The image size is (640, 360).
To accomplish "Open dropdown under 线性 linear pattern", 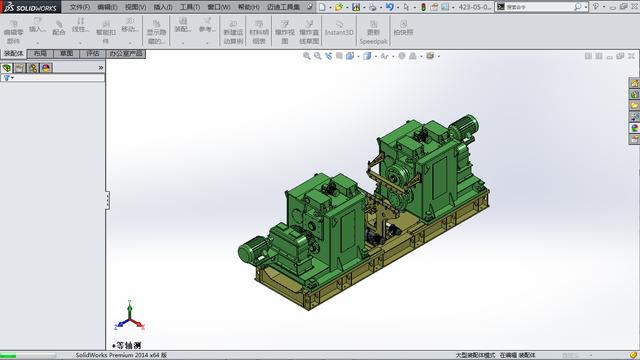I will point(80,42).
